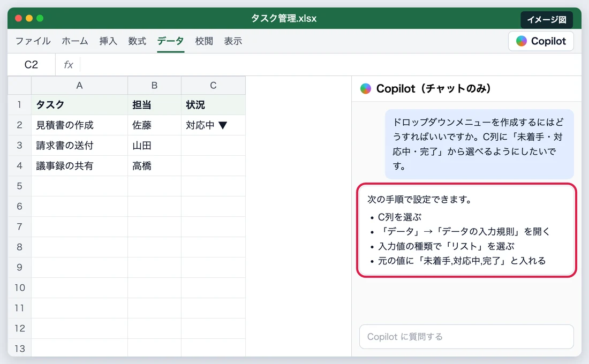Open the 校閲 tab
Viewport: 589px width, 364px height.
[x=204, y=41]
